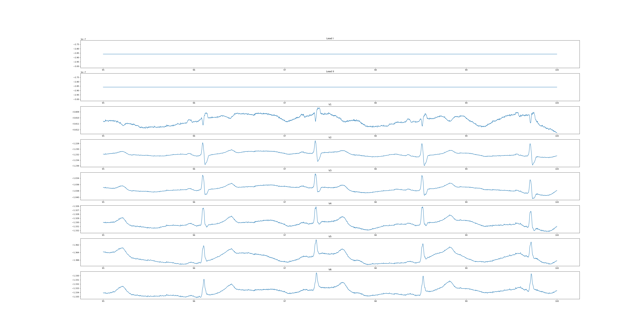This screenshot has width=644, height=336.
Task: Click the −1.236 y-axis tick in V2
Action: (x=76, y=166)
